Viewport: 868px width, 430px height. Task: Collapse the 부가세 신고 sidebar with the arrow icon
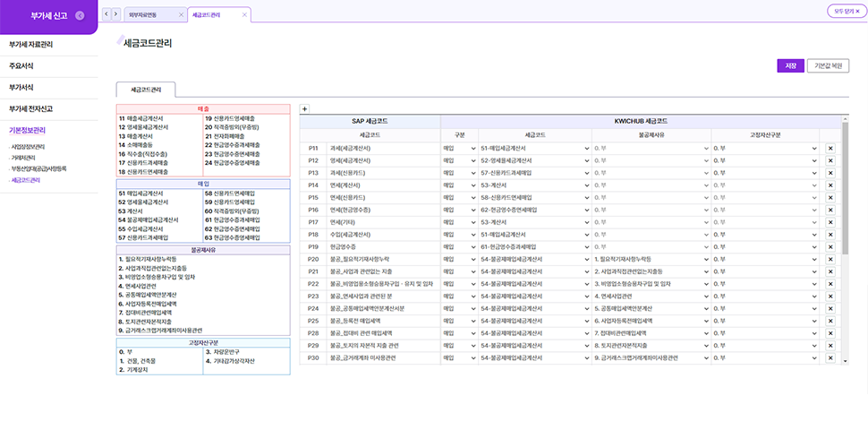point(80,15)
